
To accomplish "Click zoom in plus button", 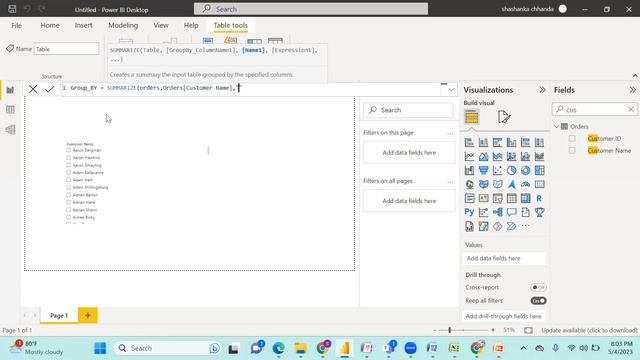I will pos(493,330).
